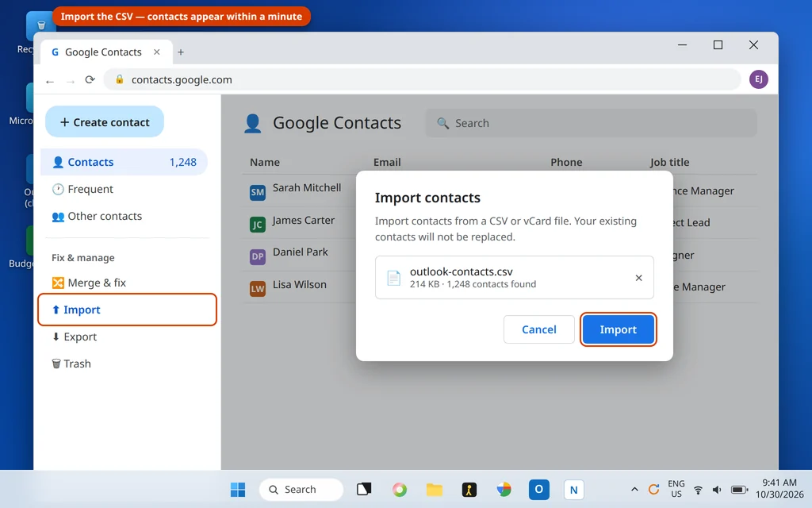Click in the contacts Search field
Viewport: 812px width, 508px height.
591,123
